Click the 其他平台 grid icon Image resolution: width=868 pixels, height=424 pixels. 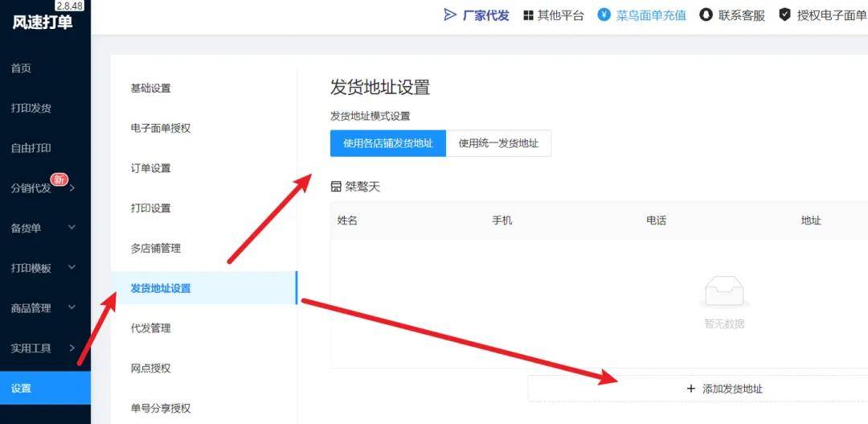click(x=528, y=15)
